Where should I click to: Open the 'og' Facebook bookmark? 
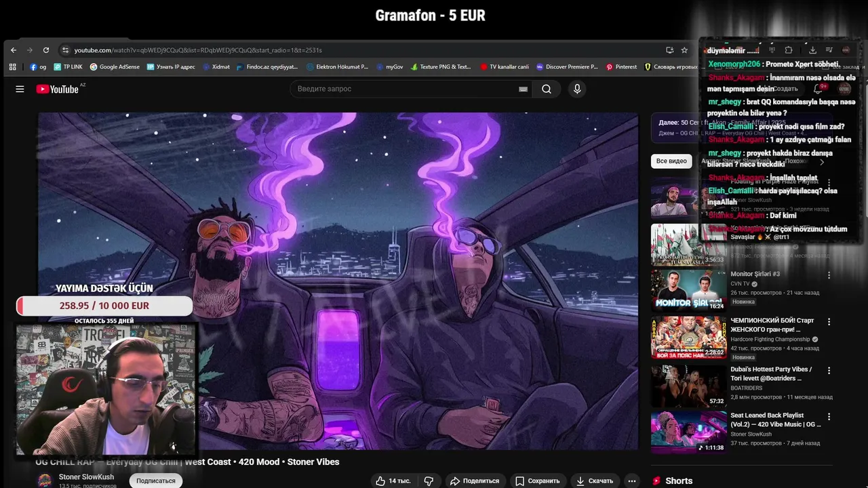38,67
